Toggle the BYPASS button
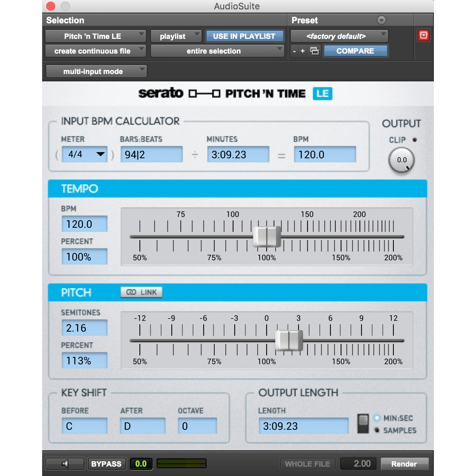The width and height of the screenshot is (476, 476). click(106, 464)
